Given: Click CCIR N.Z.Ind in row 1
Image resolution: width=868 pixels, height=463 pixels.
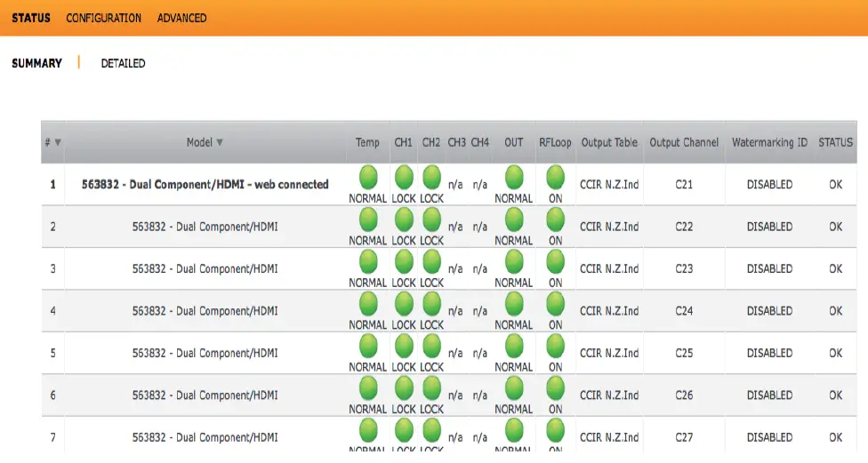Looking at the screenshot, I should 609,184.
